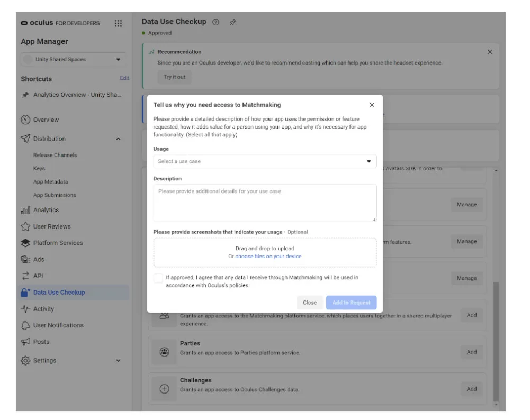The width and height of the screenshot is (530, 420).
Task: Open the Unity Shared Spaces app selector
Action: point(73,59)
